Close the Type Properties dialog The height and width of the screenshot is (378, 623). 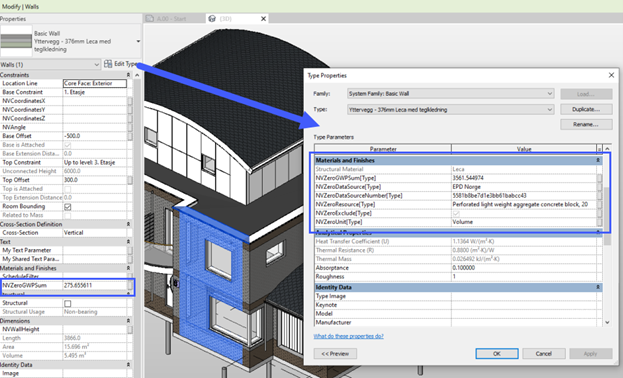coord(611,75)
